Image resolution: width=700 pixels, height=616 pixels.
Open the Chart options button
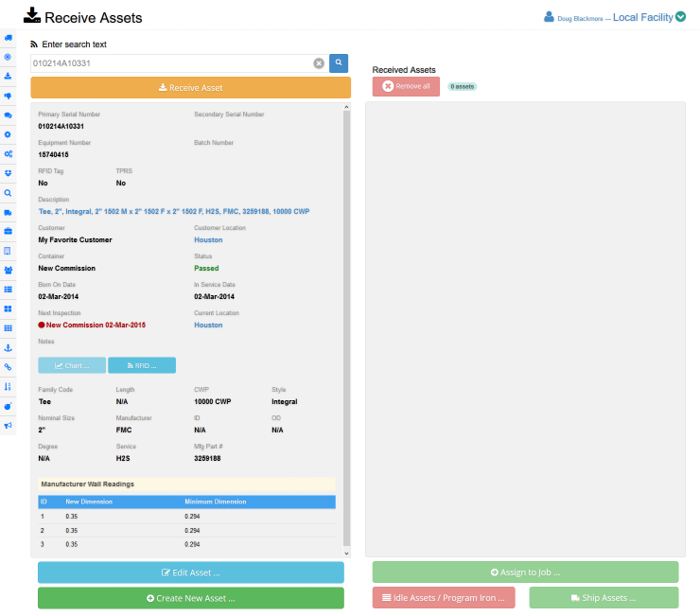coord(72,365)
